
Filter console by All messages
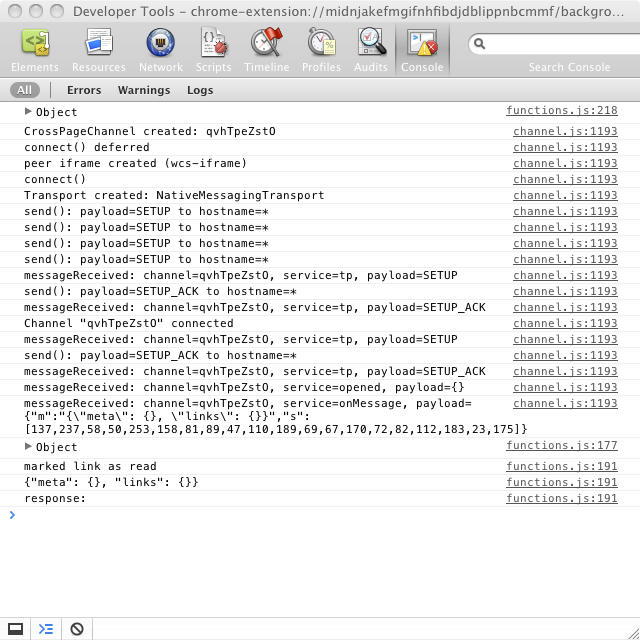[24, 90]
